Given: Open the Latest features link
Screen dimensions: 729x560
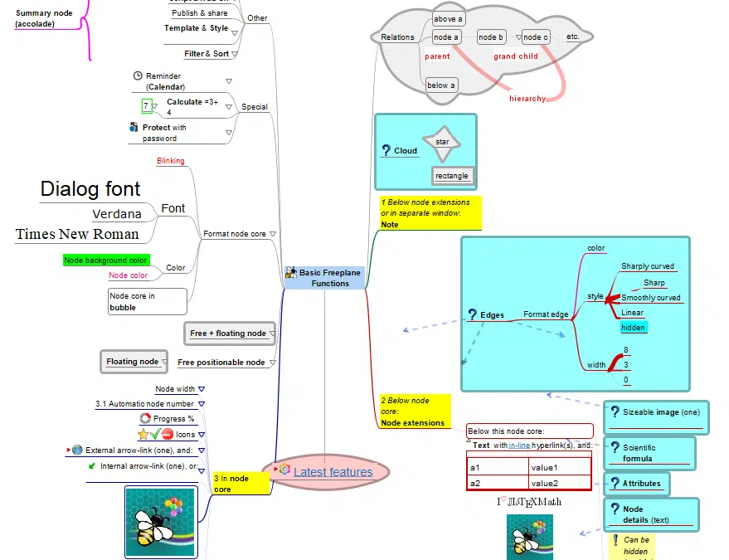Looking at the screenshot, I should (333, 472).
